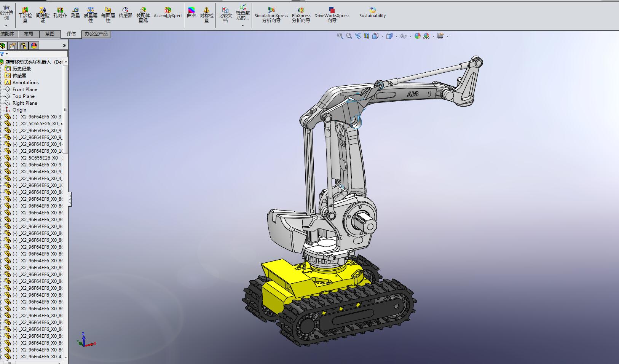Launch SimulationXpress analysis wizard
The width and height of the screenshot is (619, 364).
(271, 14)
